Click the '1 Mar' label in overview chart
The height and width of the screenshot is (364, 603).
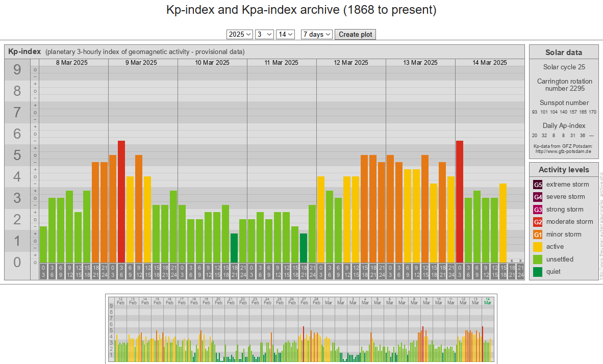coord(329,301)
